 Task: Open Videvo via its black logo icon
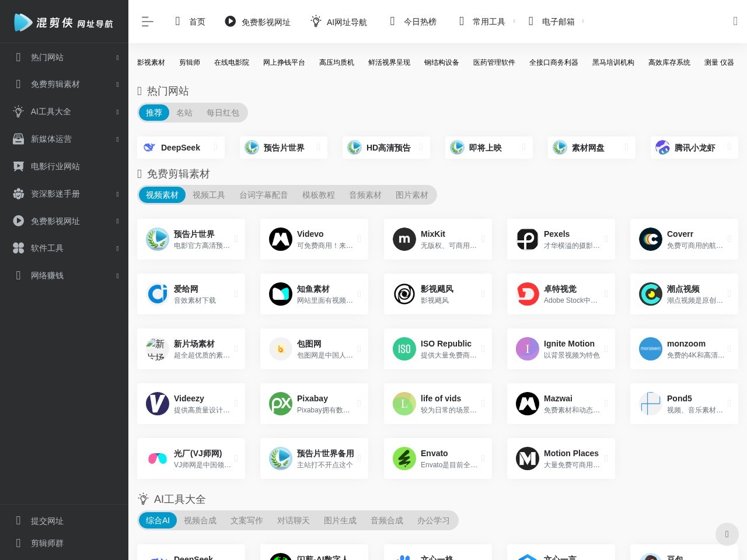[281, 239]
